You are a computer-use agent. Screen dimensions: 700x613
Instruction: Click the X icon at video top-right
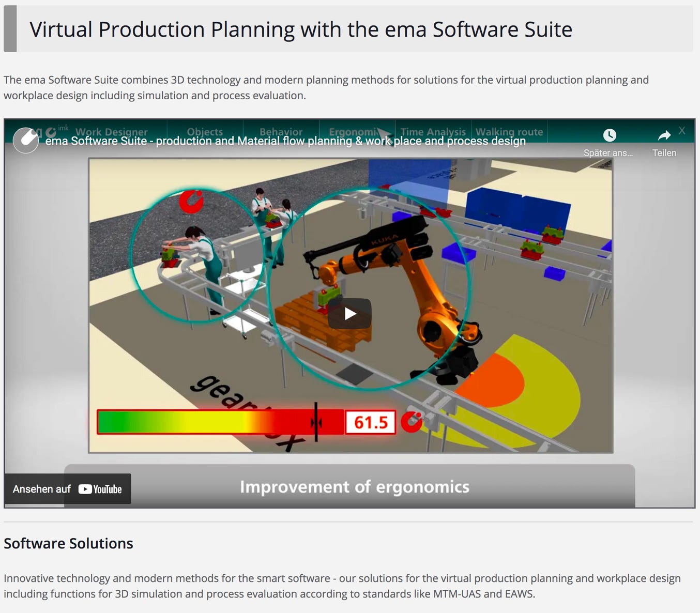click(682, 131)
